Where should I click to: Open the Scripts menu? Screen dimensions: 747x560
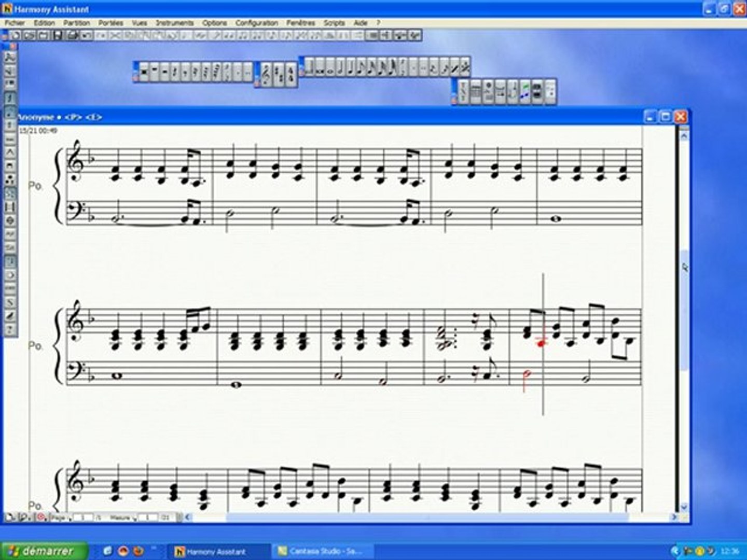click(334, 23)
